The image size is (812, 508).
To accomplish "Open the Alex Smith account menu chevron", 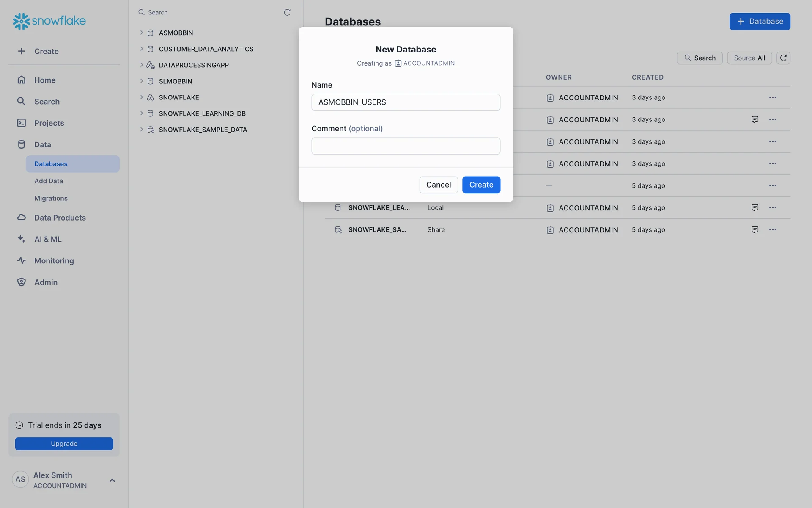I will [112, 480].
